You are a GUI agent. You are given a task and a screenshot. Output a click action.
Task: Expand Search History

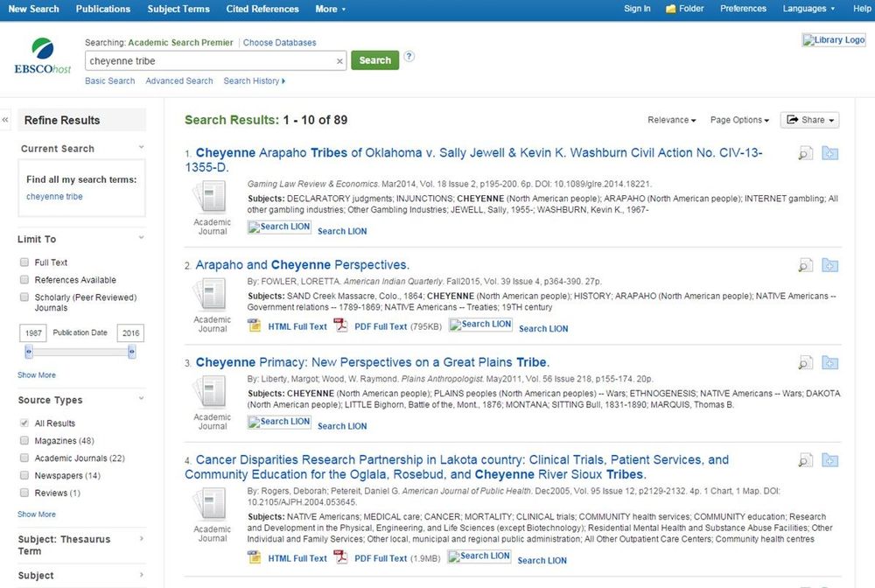click(x=254, y=80)
